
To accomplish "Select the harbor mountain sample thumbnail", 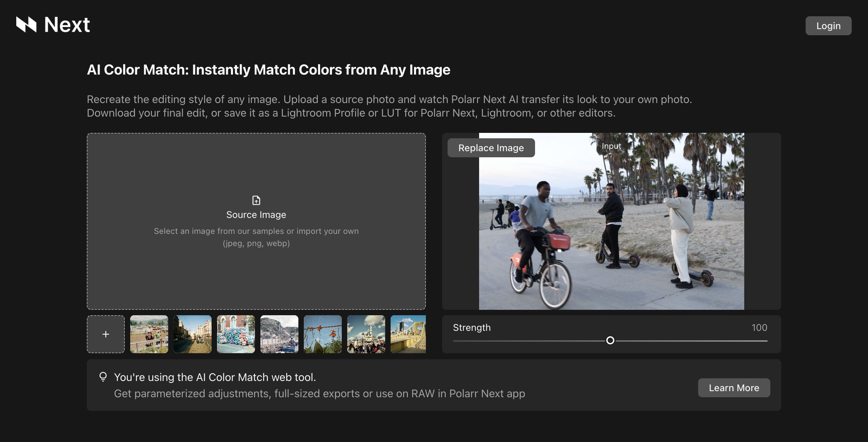I will click(x=279, y=334).
